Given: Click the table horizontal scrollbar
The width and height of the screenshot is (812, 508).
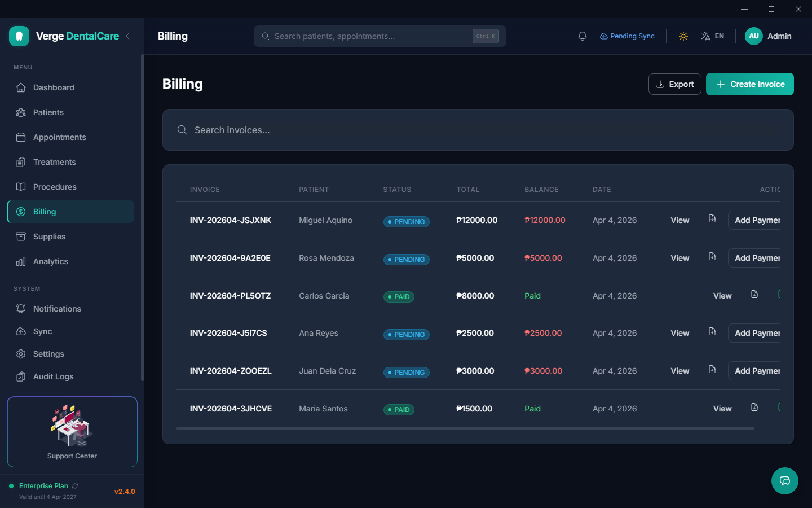Looking at the screenshot, I should (x=465, y=428).
